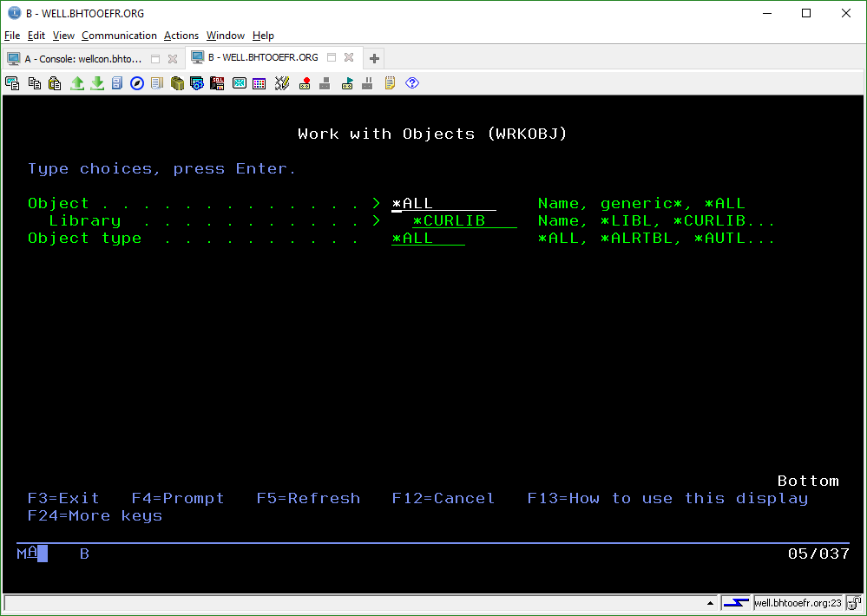This screenshot has width=867, height=616.
Task: Click the unlocked padlock status icon
Action: [x=854, y=603]
